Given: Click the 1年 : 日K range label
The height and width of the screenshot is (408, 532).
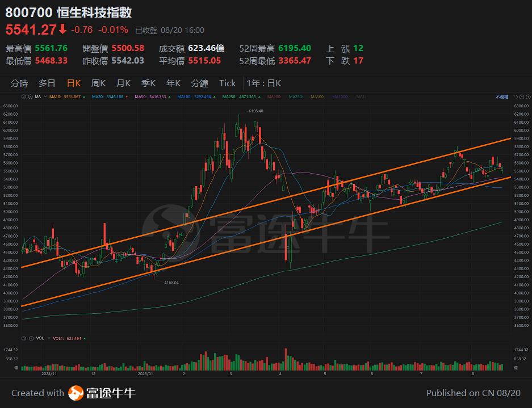Looking at the screenshot, I should [x=264, y=83].
